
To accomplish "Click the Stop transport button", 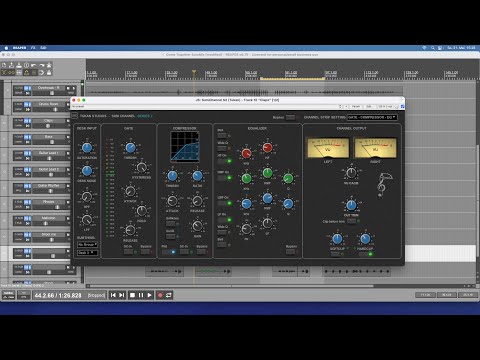I will coord(132,295).
